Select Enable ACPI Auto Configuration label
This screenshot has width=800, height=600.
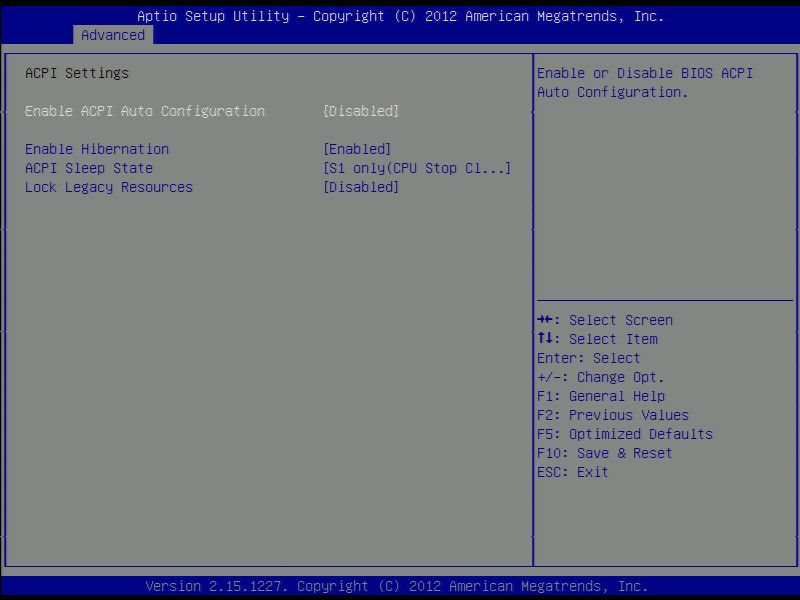click(x=145, y=111)
